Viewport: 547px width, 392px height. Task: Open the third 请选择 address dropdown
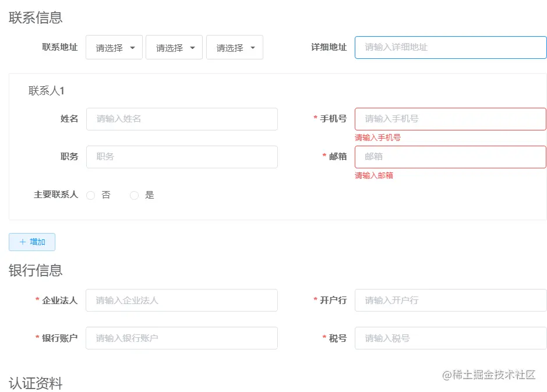point(235,48)
